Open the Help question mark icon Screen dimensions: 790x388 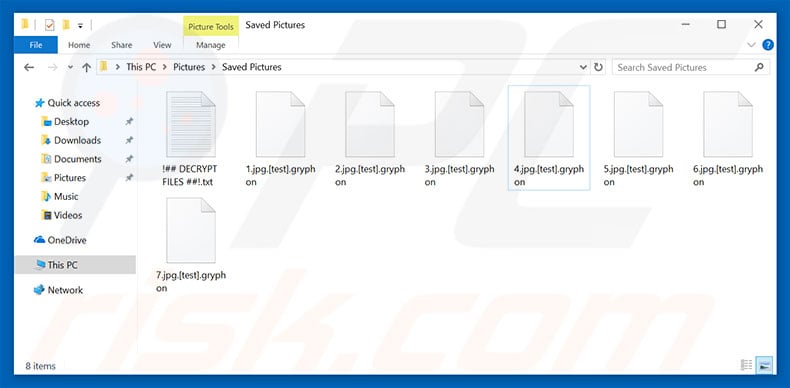(768, 45)
